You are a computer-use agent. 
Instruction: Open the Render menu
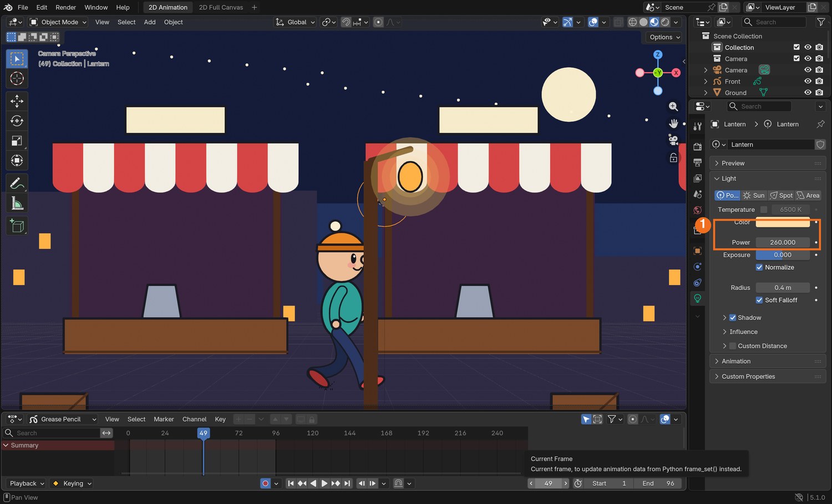point(65,7)
